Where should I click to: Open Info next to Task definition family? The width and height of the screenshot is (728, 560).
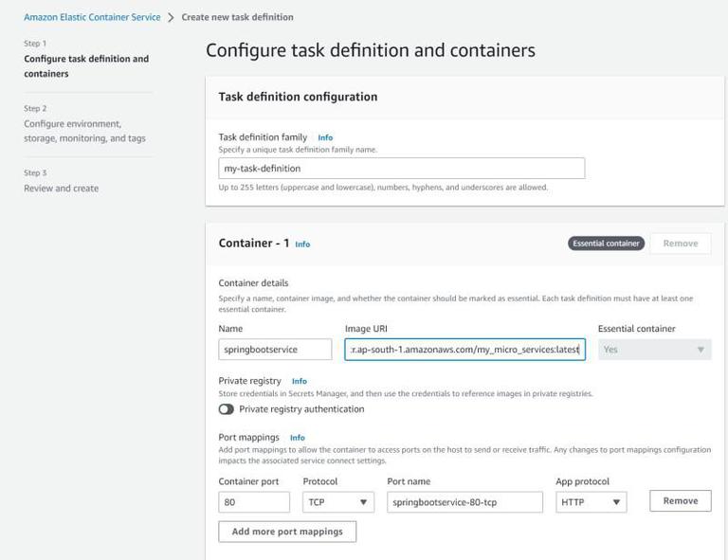(x=325, y=137)
